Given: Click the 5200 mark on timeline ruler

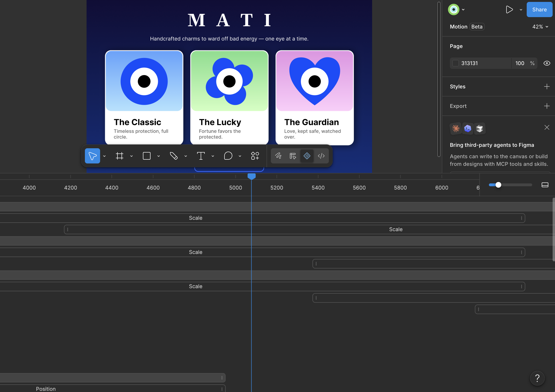Looking at the screenshot, I should point(277,188).
